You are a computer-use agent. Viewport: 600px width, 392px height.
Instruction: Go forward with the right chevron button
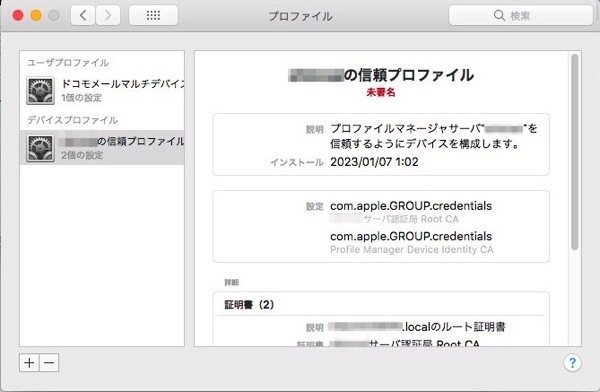108,15
